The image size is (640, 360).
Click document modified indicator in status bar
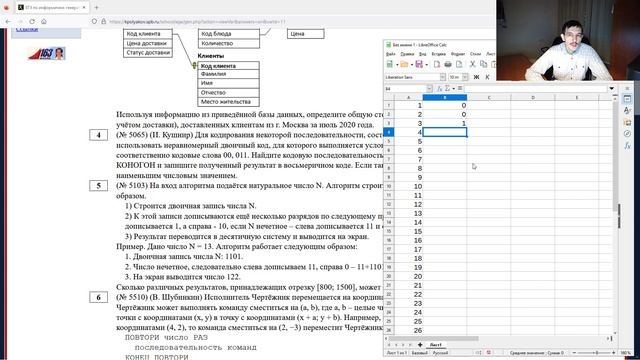(488, 353)
